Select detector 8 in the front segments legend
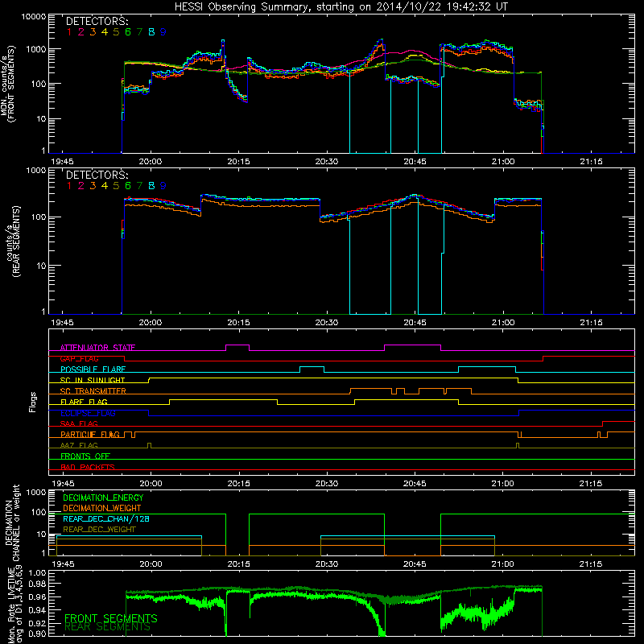 tap(151, 32)
